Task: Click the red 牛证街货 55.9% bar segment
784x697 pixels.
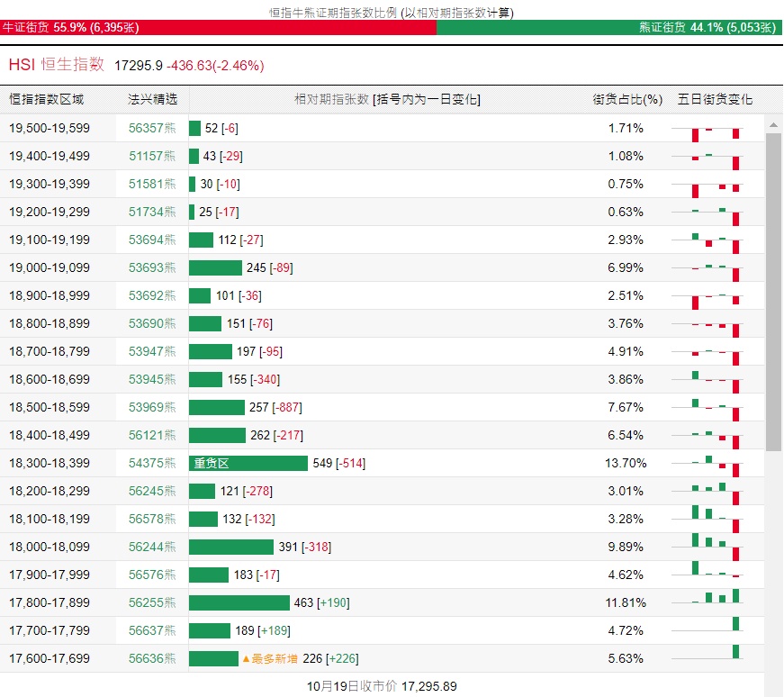Action: click(x=218, y=28)
